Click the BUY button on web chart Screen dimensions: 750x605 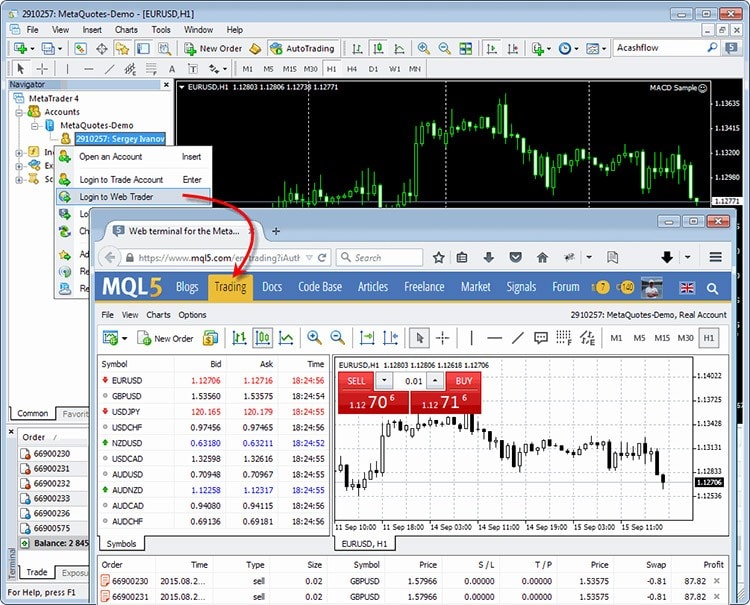click(x=463, y=381)
